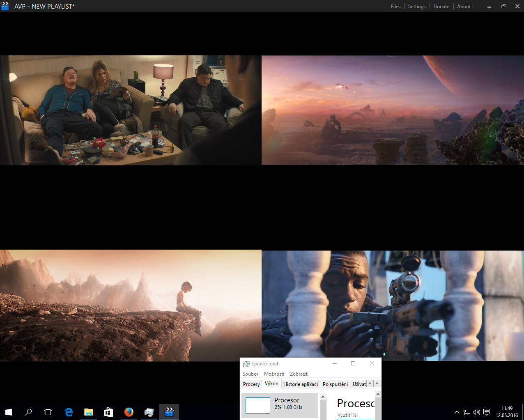Click the Správce úloh title text
The width and height of the screenshot is (524, 420).
[x=266, y=364]
